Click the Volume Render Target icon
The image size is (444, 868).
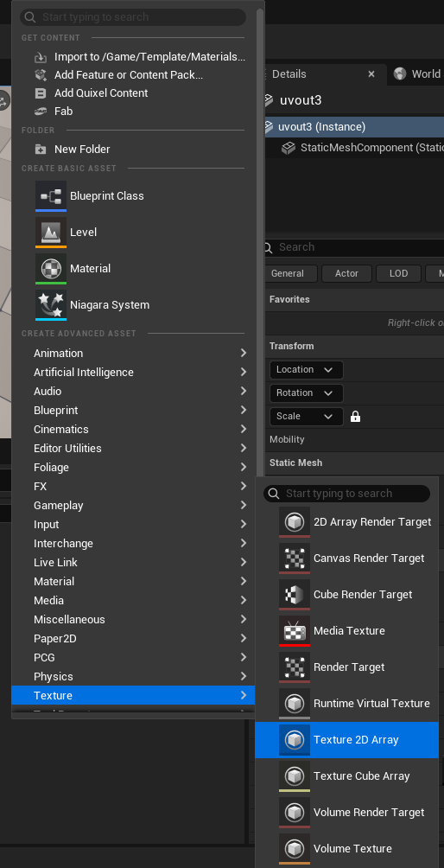point(295,812)
